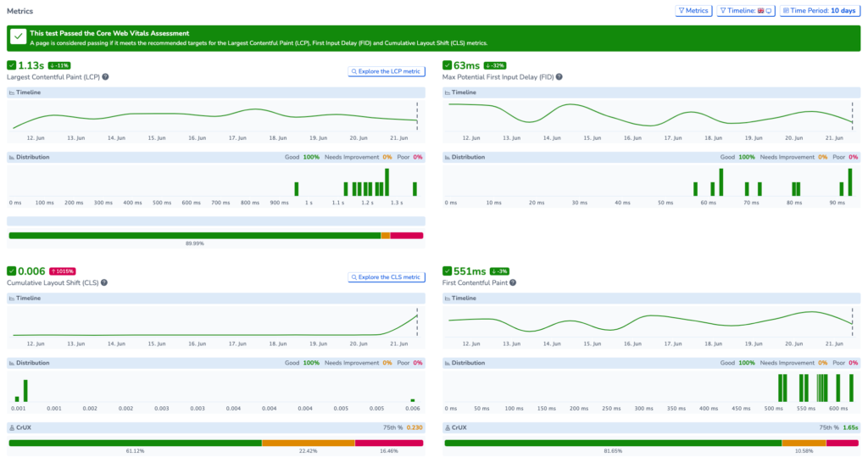Click the passed Core Web Vitals Assessment headline
This screenshot has width=868, height=463.
(x=109, y=33)
